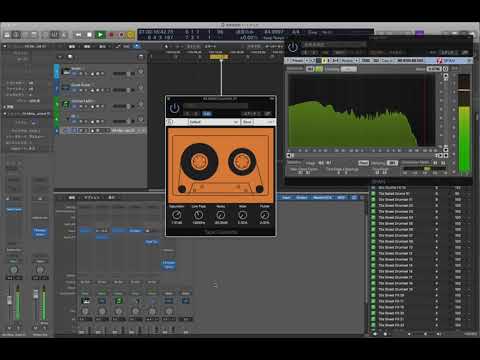Open the Editors via control bar scissors icon
The image size is (480, 360).
coord(64,35)
